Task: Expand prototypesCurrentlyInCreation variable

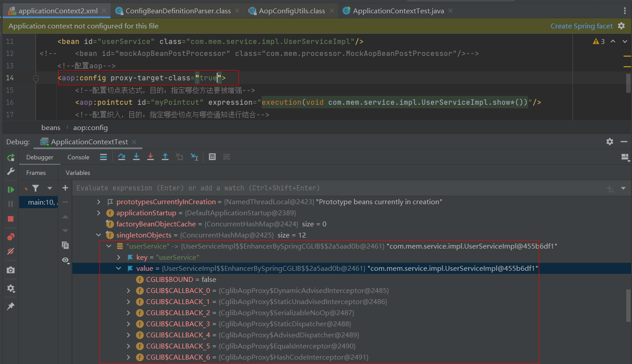Action: [x=99, y=202]
